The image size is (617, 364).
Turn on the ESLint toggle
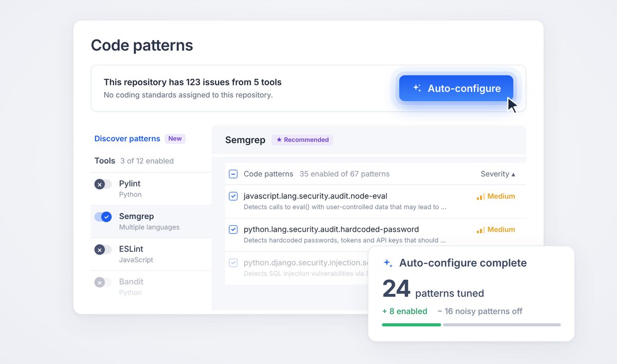point(103,249)
